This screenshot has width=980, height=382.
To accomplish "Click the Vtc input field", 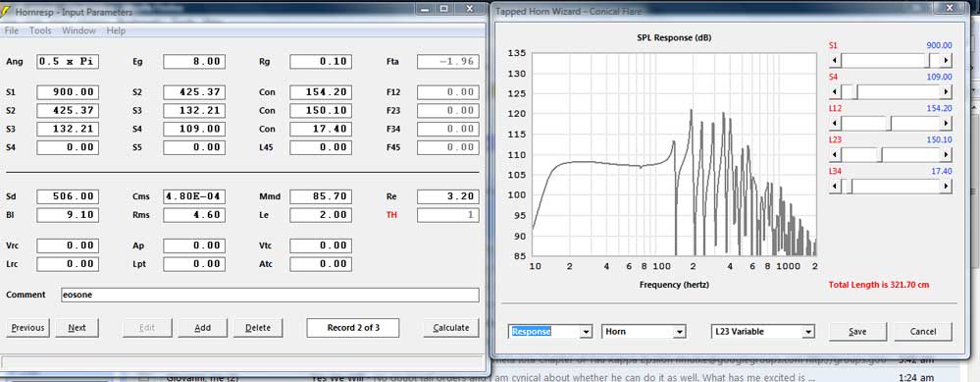I will point(321,246).
